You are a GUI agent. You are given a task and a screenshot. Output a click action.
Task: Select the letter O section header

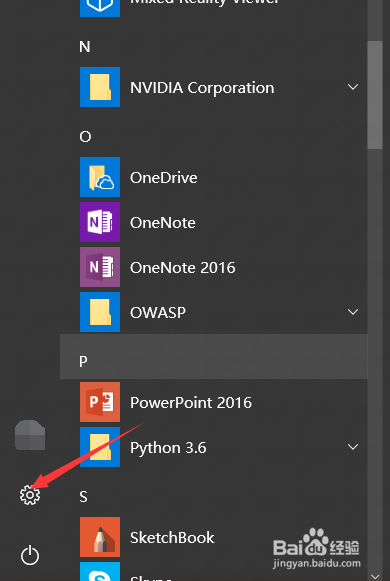(85, 137)
